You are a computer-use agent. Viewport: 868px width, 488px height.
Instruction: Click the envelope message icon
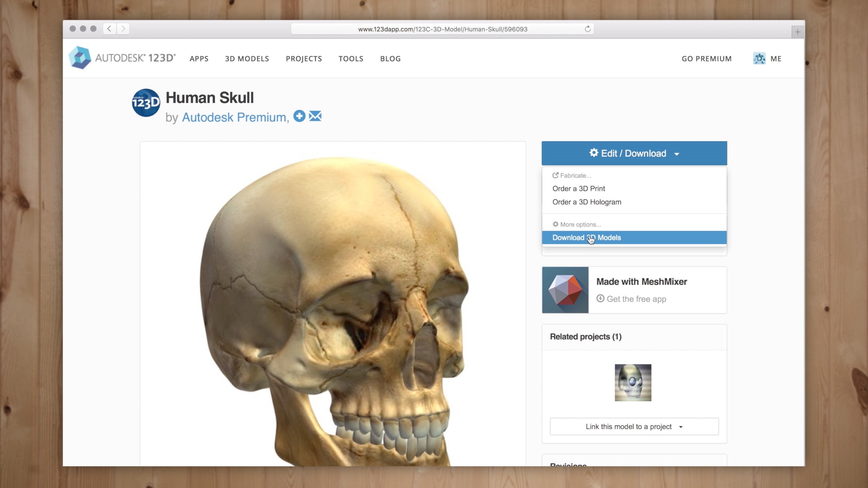click(x=315, y=116)
